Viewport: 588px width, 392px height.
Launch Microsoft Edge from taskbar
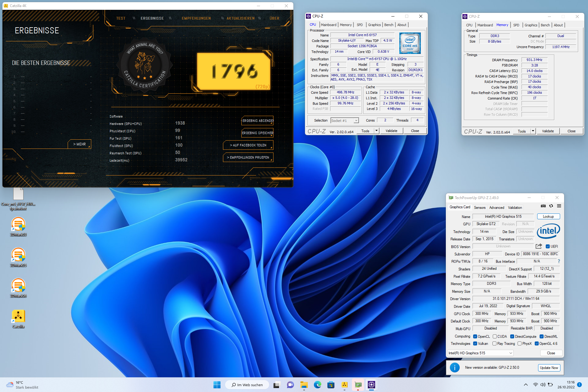point(317,385)
